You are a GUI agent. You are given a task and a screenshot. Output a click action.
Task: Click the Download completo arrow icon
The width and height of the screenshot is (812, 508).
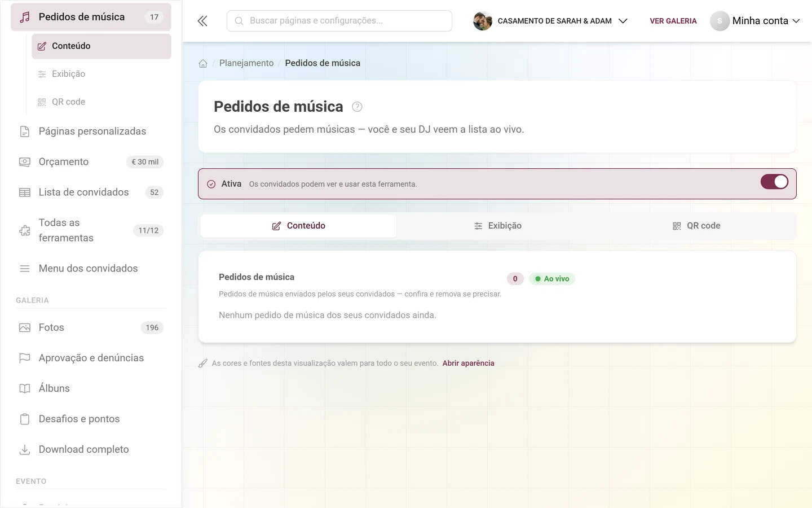click(25, 449)
